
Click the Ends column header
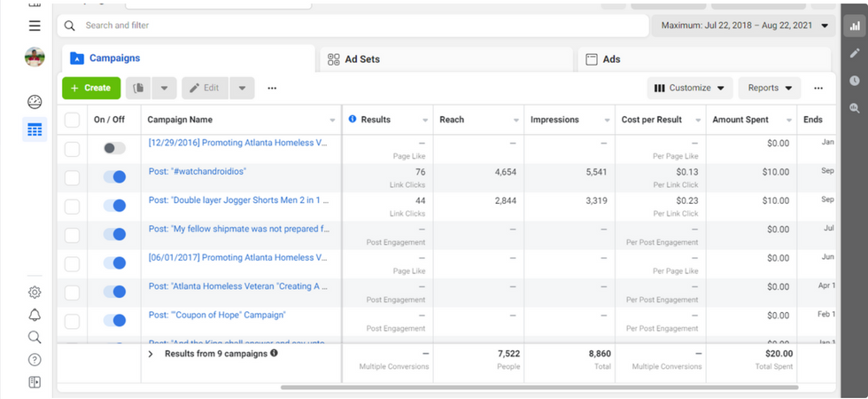point(811,120)
